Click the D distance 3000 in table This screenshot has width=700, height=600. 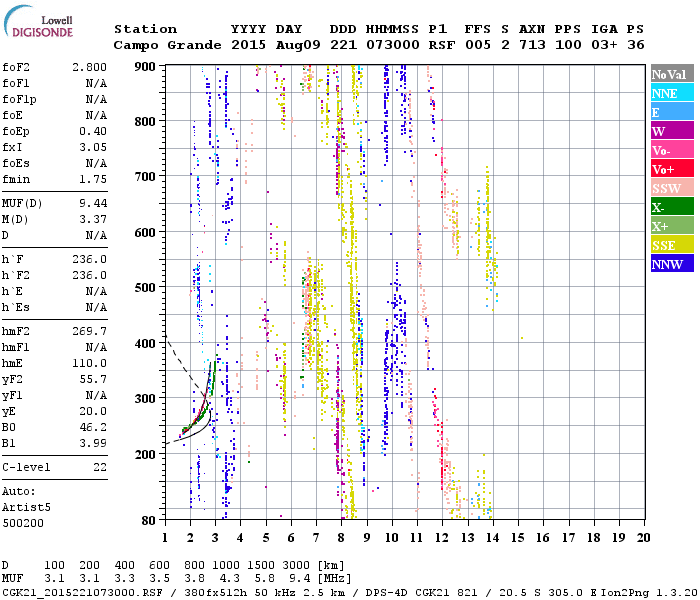(296, 565)
